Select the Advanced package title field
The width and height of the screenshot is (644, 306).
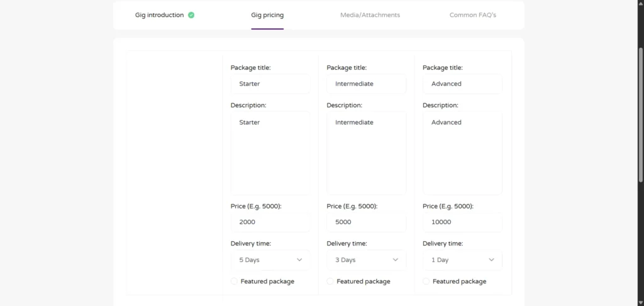(x=462, y=84)
